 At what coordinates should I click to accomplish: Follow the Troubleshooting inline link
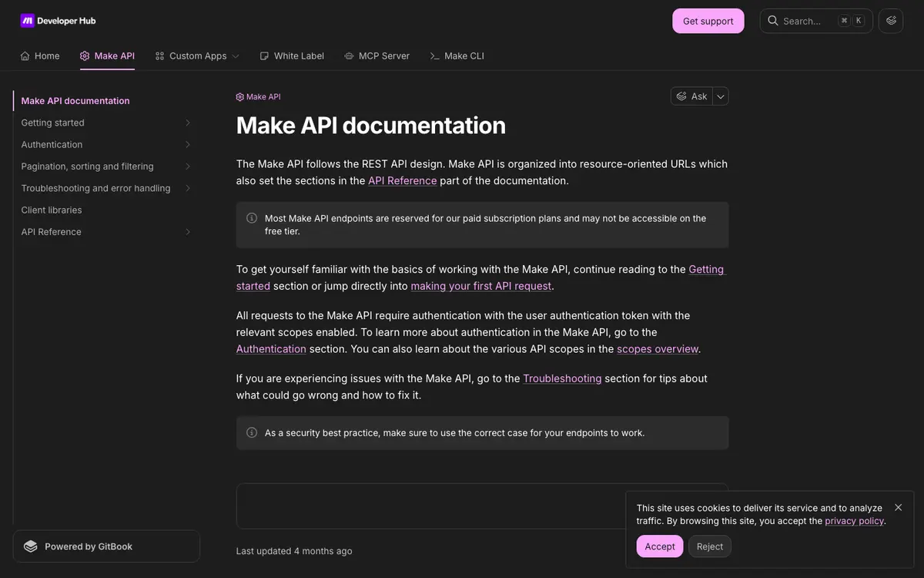click(562, 378)
